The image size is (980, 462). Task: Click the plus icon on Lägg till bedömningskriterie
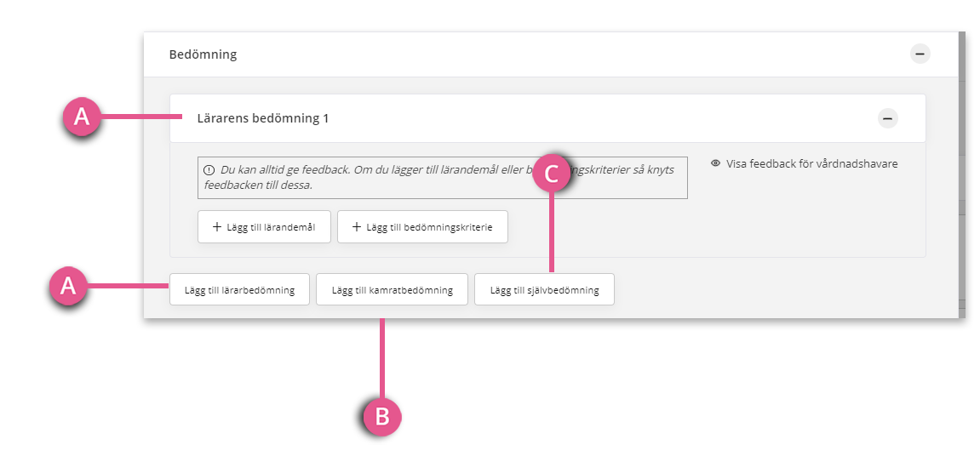(x=356, y=226)
